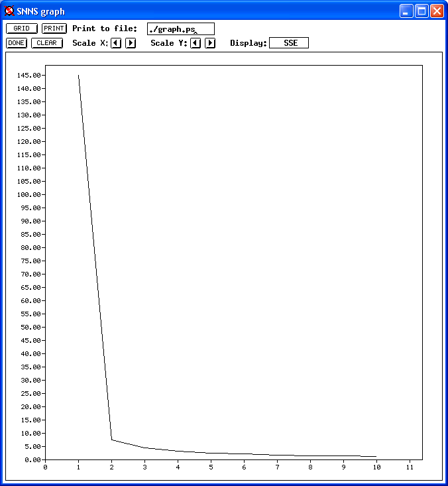Focus the print file path field
Image resolution: width=448 pixels, height=486 pixels.
[180, 29]
